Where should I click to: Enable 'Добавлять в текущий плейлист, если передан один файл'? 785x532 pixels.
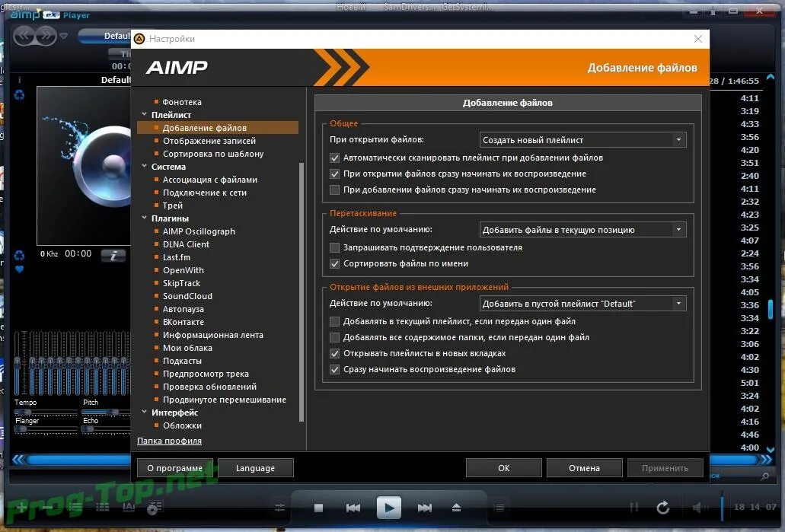[x=334, y=321]
